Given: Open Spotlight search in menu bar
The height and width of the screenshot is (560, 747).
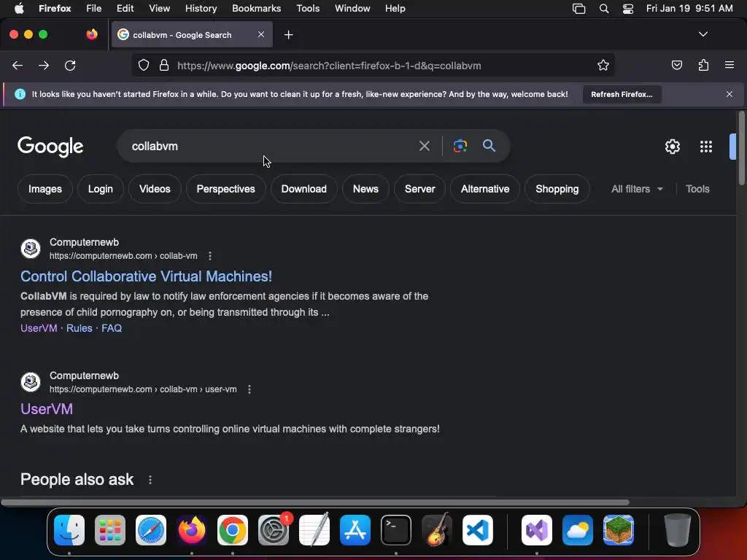Looking at the screenshot, I should (603, 9).
